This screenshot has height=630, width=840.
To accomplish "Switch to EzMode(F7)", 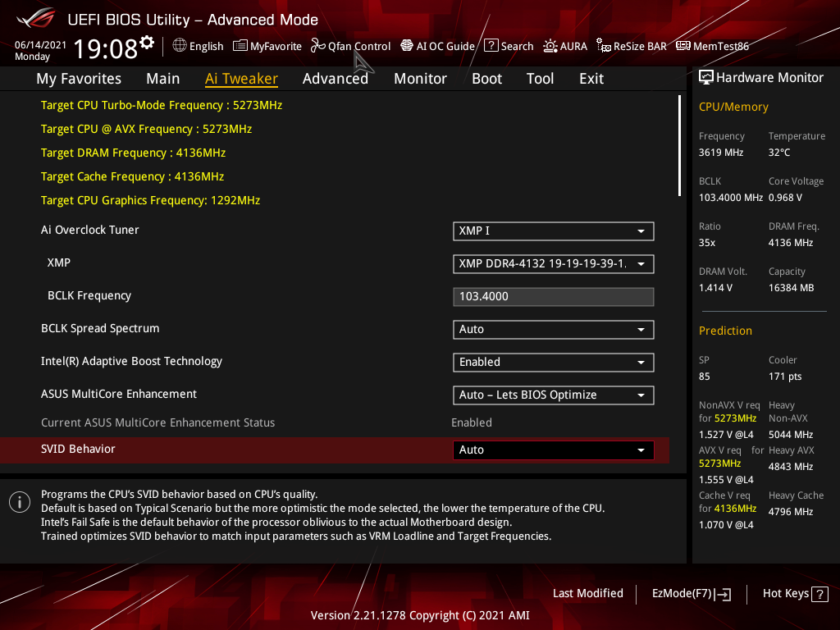I will 691,594.
